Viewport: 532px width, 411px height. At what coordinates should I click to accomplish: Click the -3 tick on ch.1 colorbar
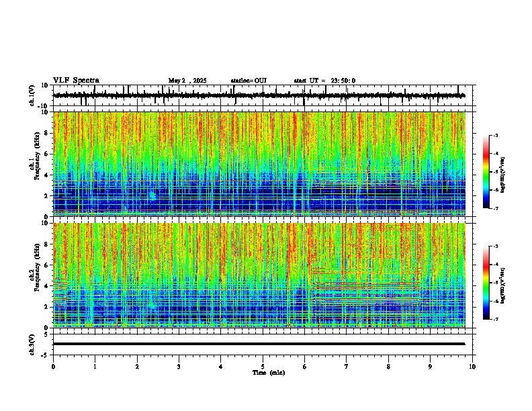coord(496,135)
